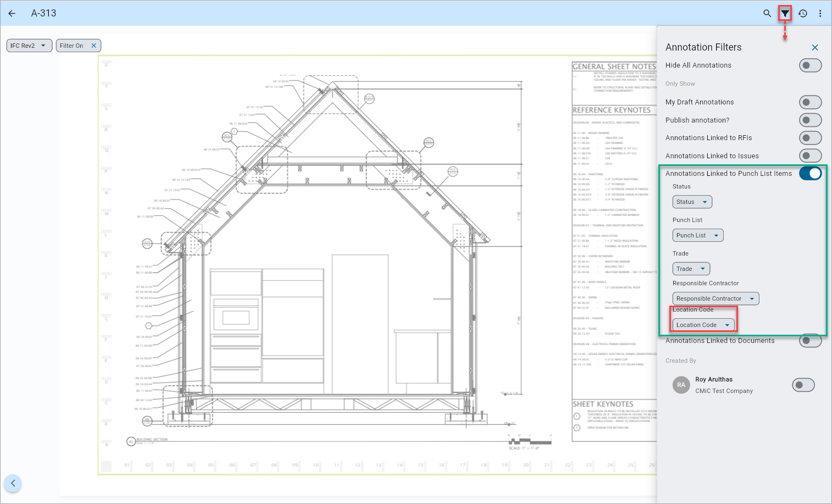Open the Trade filter dropdown
Screen dimensions: 832x504
click(691, 269)
